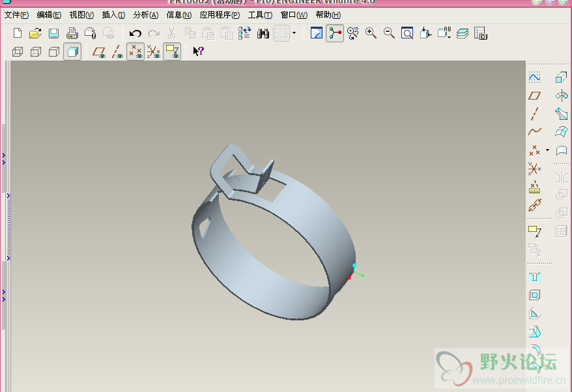
Task: Open the layers icon
Action: point(463,34)
